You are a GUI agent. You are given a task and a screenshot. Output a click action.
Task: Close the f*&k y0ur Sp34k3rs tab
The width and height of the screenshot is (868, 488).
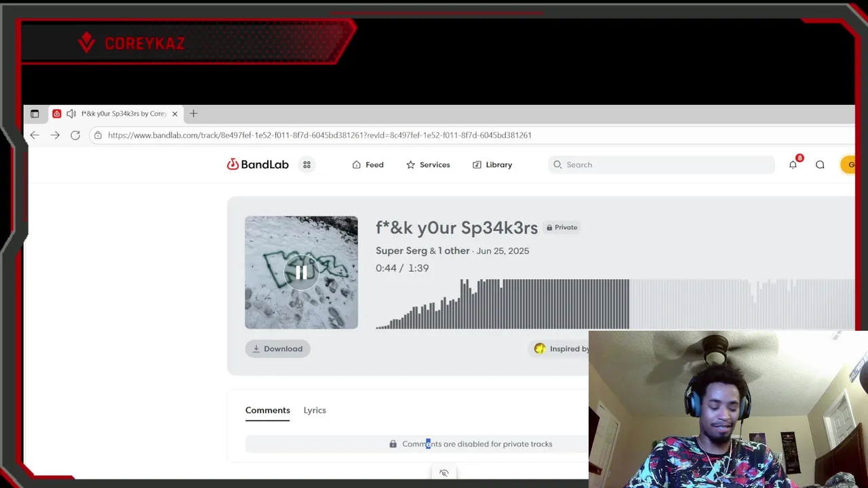click(x=174, y=114)
